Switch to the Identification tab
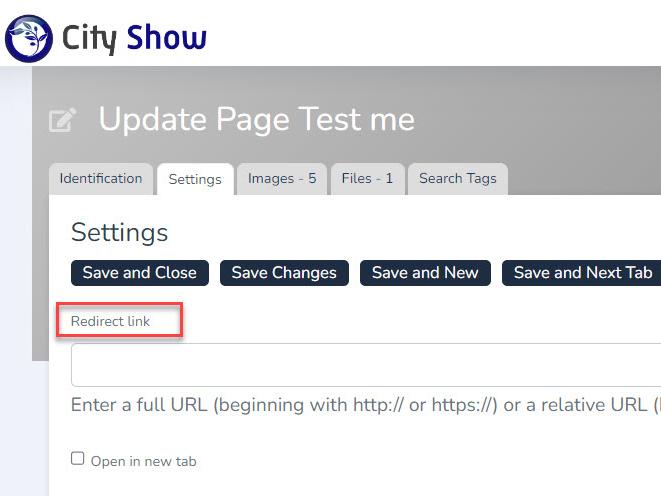Viewport: 661px width, 496px height. (100, 179)
